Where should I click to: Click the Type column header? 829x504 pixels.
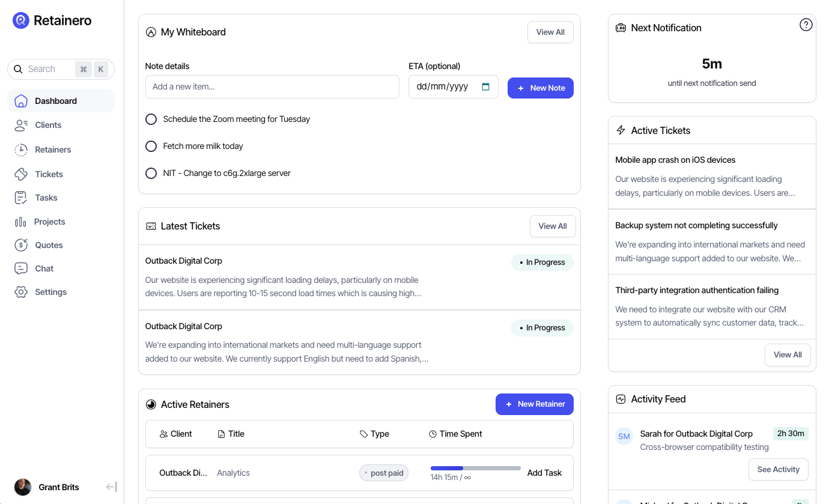374,434
